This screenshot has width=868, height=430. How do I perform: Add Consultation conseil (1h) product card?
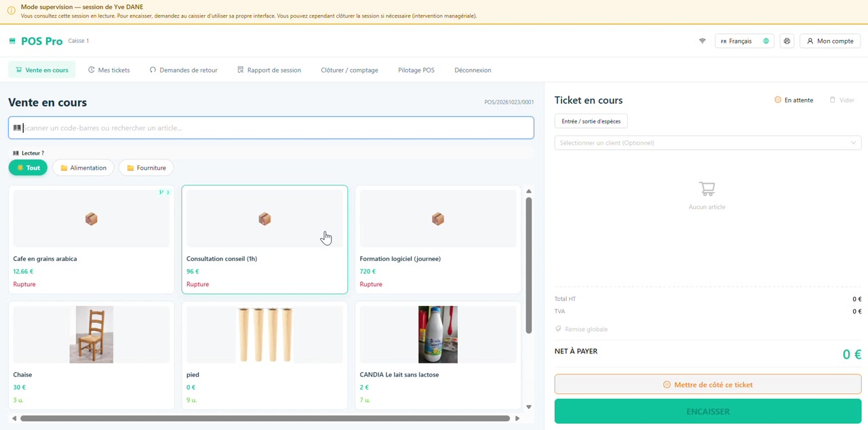(x=264, y=239)
